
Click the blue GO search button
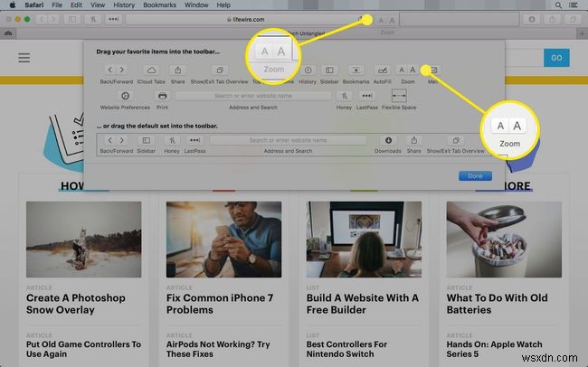coord(556,58)
